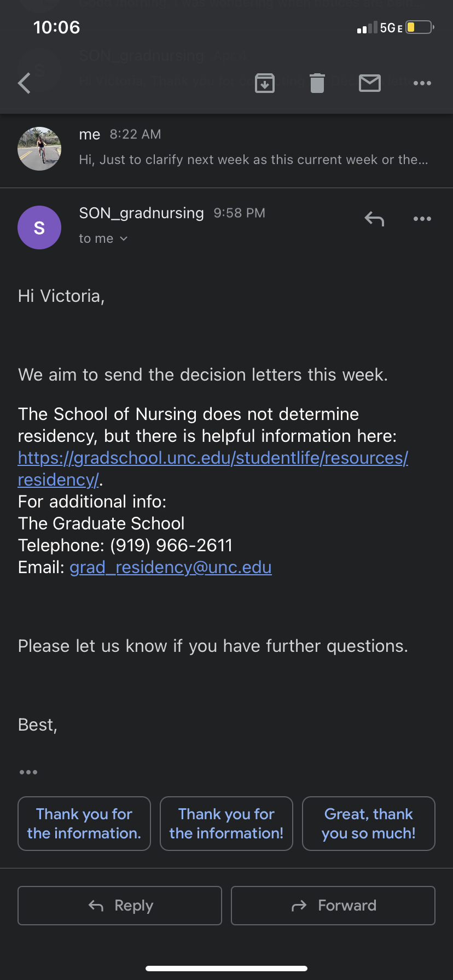Viewport: 453px width, 980px height.
Task: Tap the telephone number (919) 966-2611
Action: 171,545
